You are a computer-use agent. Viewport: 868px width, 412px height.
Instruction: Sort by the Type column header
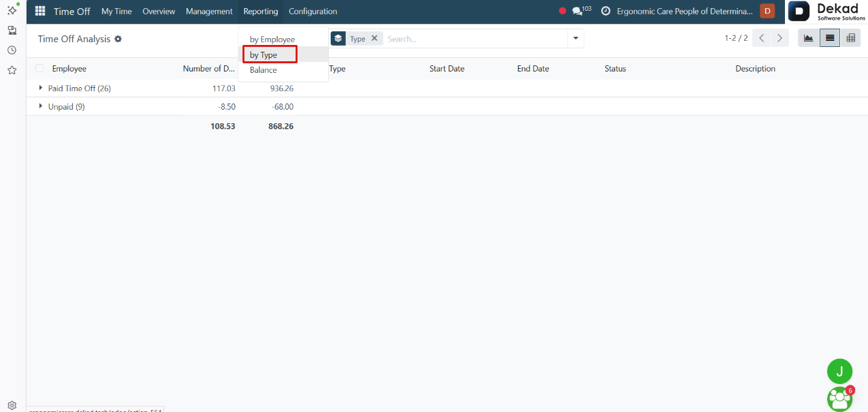pos(337,68)
